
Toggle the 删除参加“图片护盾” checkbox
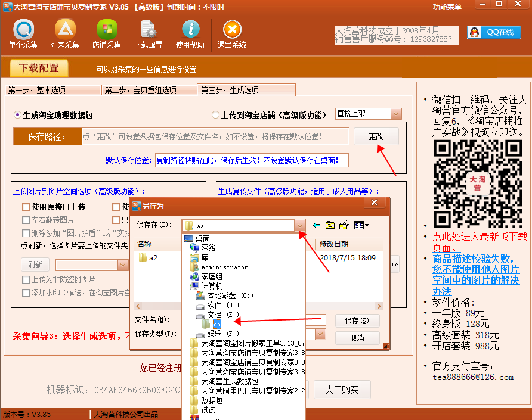tap(26, 233)
